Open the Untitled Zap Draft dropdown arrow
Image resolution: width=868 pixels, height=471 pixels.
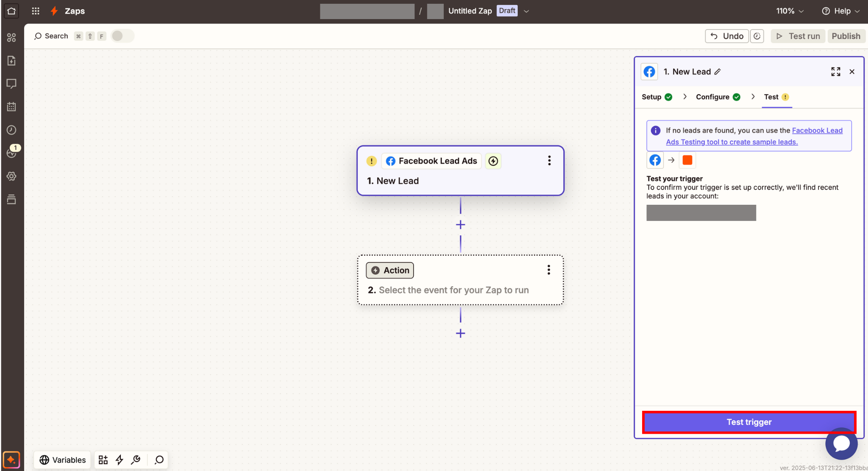[526, 11]
